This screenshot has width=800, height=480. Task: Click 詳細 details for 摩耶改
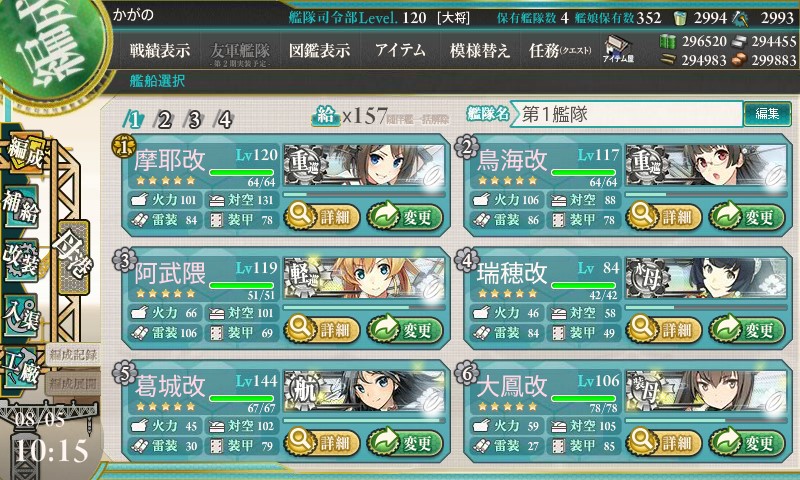pos(322,217)
